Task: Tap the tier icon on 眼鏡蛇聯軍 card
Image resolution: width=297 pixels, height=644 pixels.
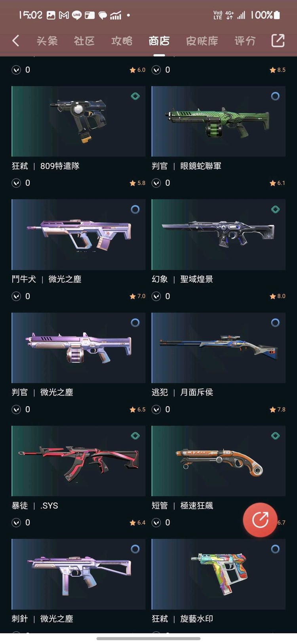Action: 275,96
